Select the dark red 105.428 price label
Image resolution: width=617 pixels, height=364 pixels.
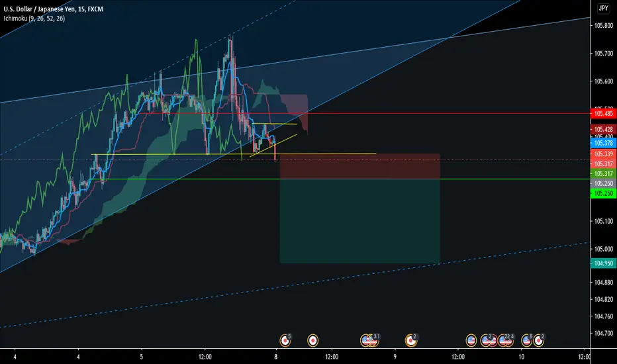tap(604, 130)
